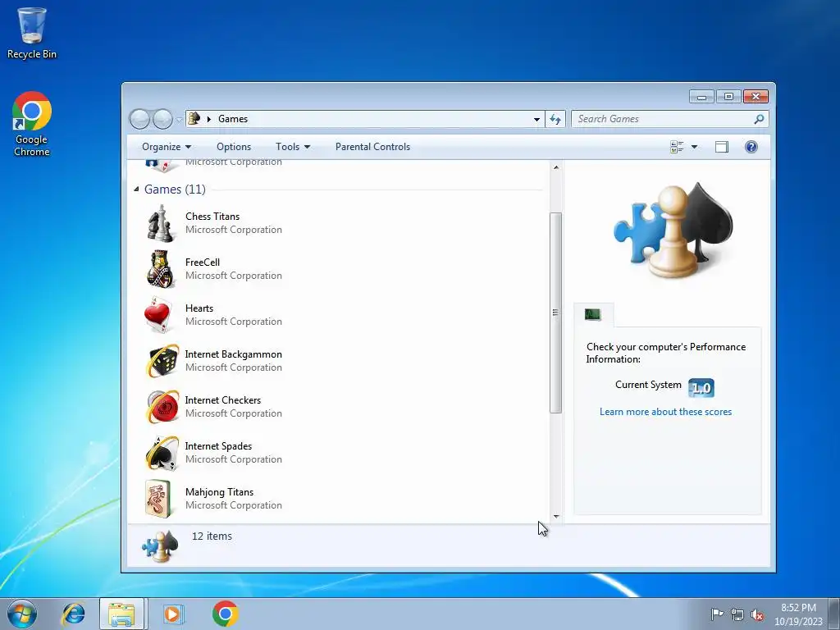Click the Show desktop button at taskbar end
Screen dimensions: 840x630
(834, 614)
